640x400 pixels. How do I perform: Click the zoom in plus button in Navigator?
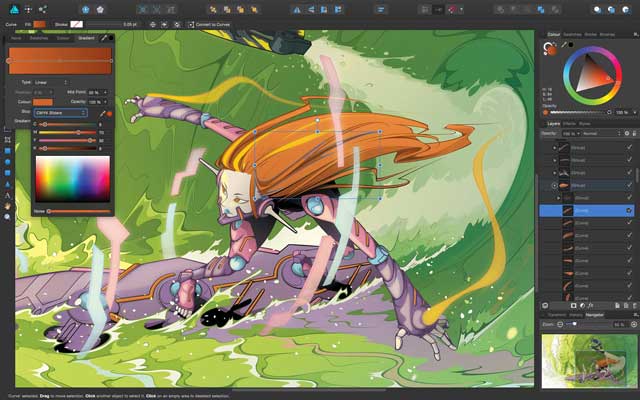point(633,324)
